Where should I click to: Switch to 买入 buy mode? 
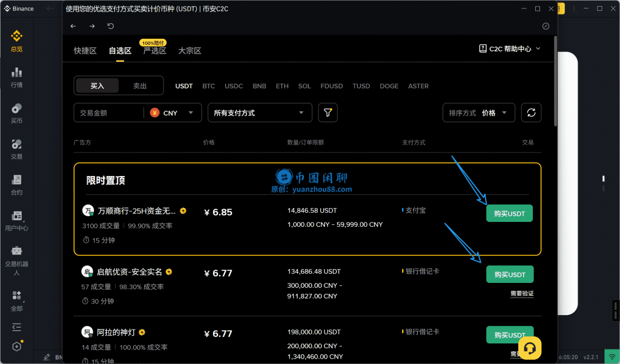coord(97,86)
